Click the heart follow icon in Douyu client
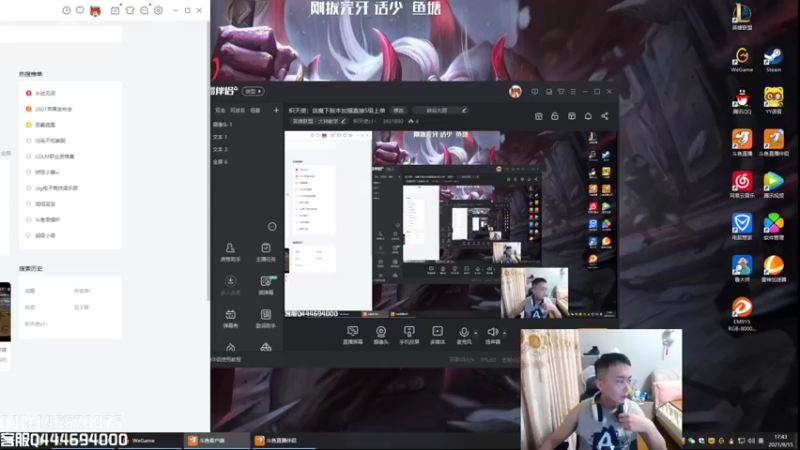Image resolution: width=800 pixels, height=450 pixels. click(80, 10)
